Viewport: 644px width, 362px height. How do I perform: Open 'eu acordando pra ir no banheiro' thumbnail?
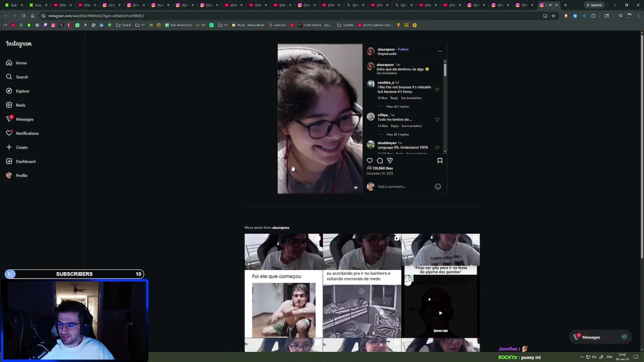(x=362, y=286)
